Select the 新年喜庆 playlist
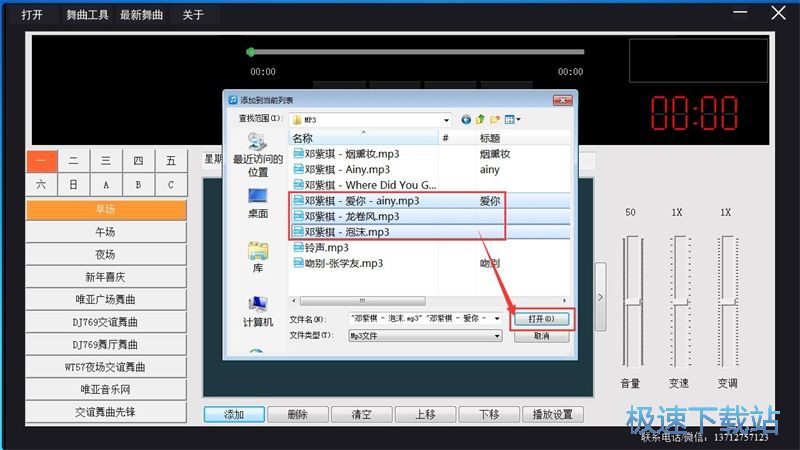Screen dimensions: 800x450 [106, 277]
